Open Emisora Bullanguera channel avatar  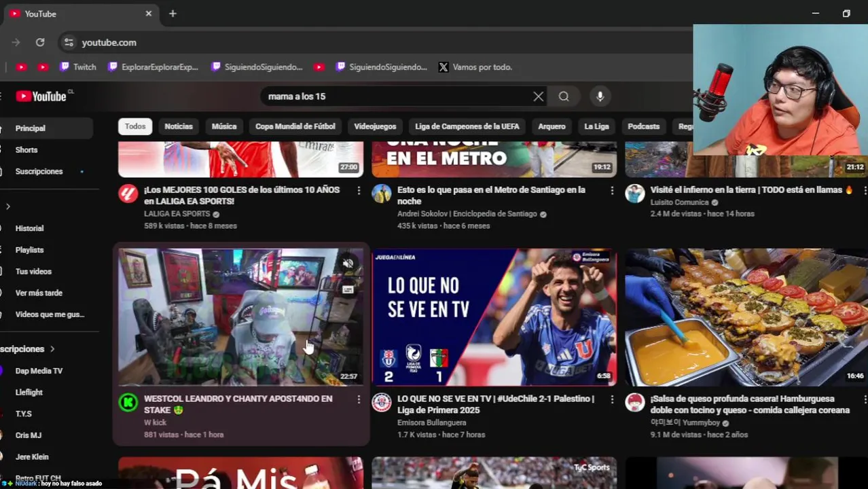[382, 403]
